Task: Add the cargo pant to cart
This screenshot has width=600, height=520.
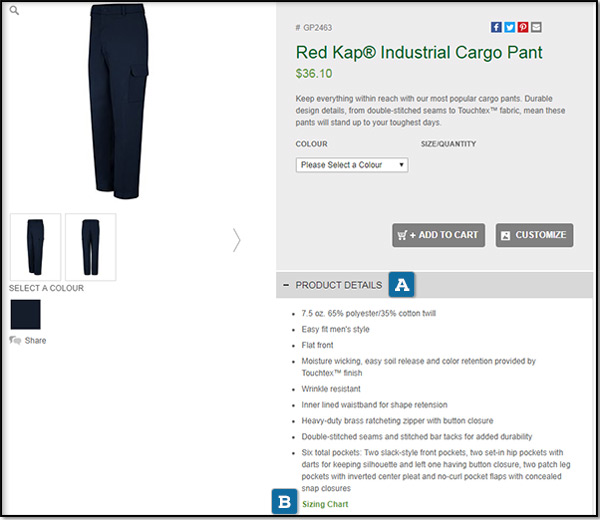Action: 439,235
